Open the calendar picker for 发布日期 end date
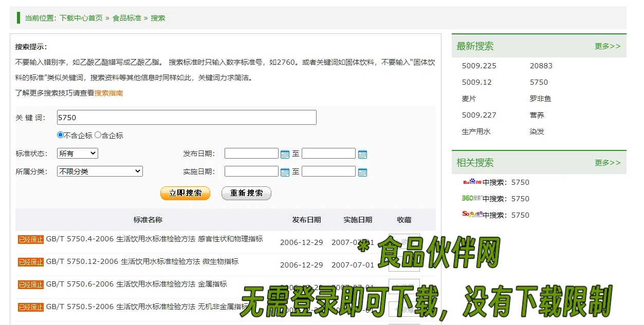Image resolution: width=644 pixels, height=325 pixels. point(363,153)
